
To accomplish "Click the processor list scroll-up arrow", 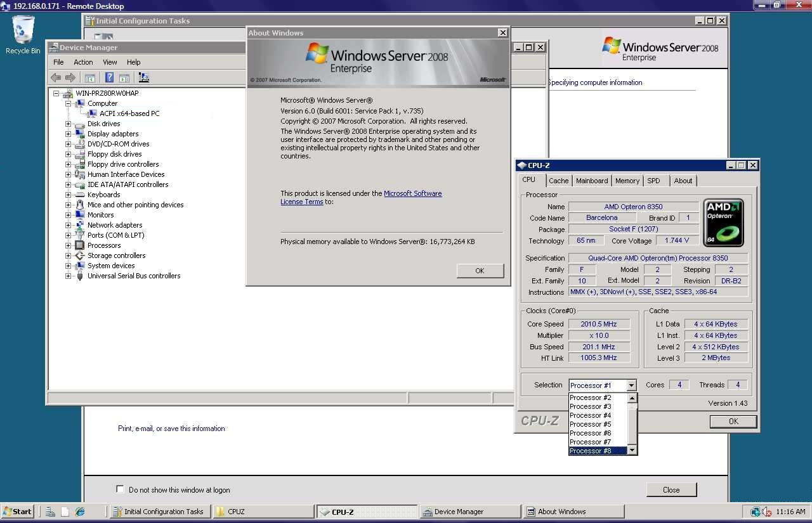I will click(x=632, y=398).
